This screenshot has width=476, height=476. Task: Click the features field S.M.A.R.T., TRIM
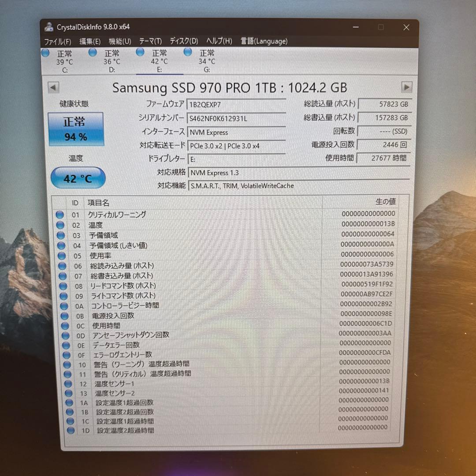click(x=299, y=186)
